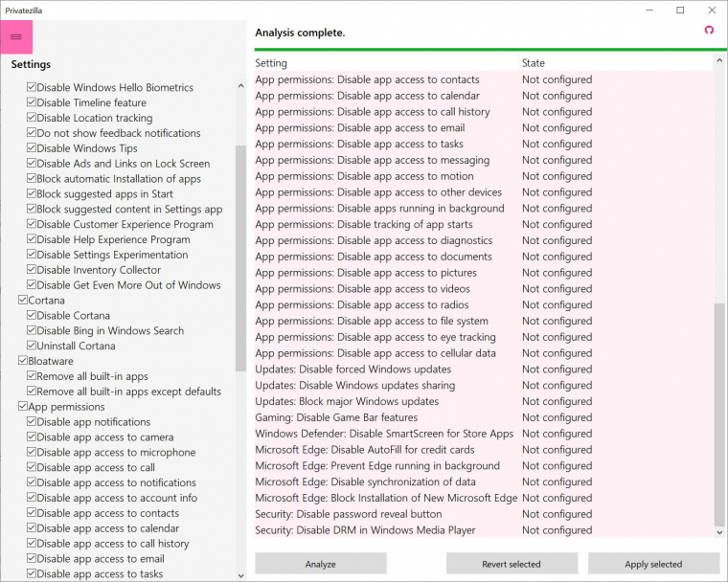Toggle Disable Location tracking checkbox
Image resolution: width=728 pixels, height=582 pixels.
(x=32, y=118)
